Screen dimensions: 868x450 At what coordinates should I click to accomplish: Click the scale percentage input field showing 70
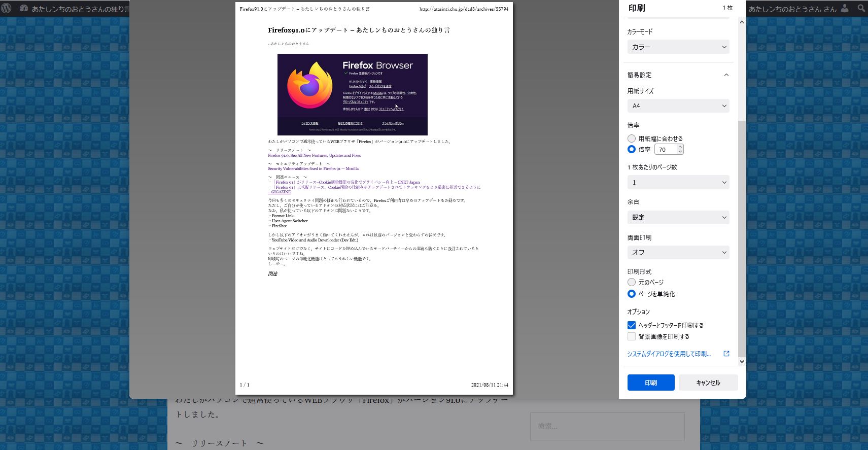[666, 149]
